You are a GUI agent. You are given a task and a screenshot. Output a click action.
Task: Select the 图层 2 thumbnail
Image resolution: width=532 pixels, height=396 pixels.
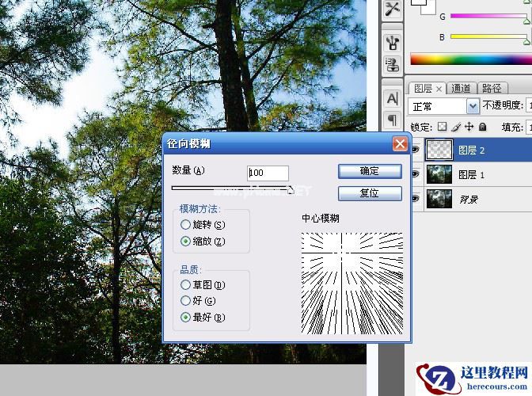coord(439,150)
